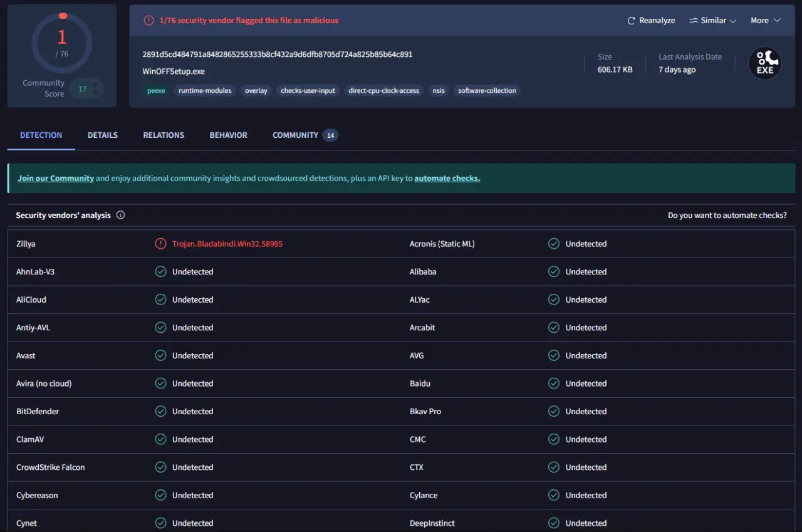Click the check icon in the AVG row
802x532 pixels.
[x=554, y=355]
